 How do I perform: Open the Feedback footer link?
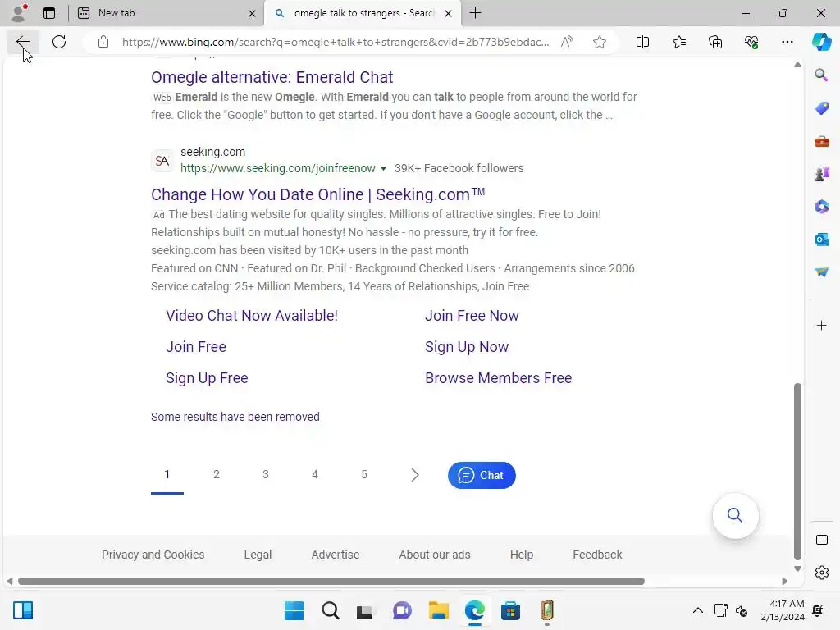point(597,555)
